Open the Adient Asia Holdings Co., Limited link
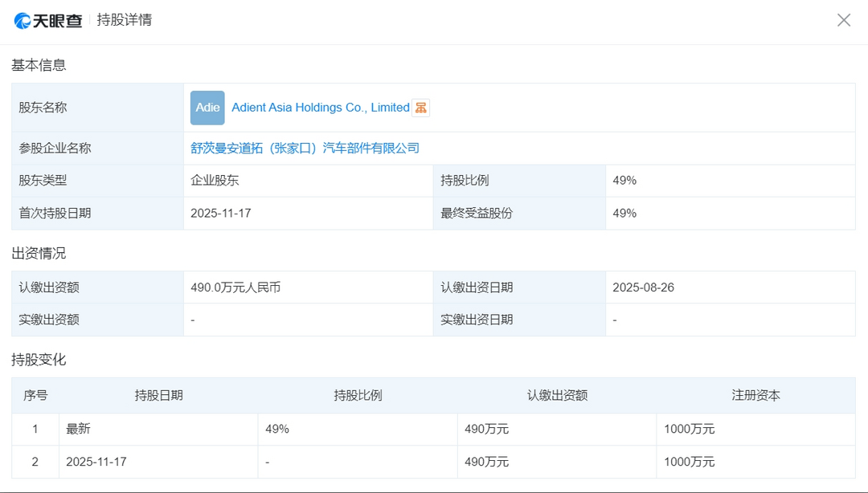This screenshot has height=493, width=868. tap(318, 107)
